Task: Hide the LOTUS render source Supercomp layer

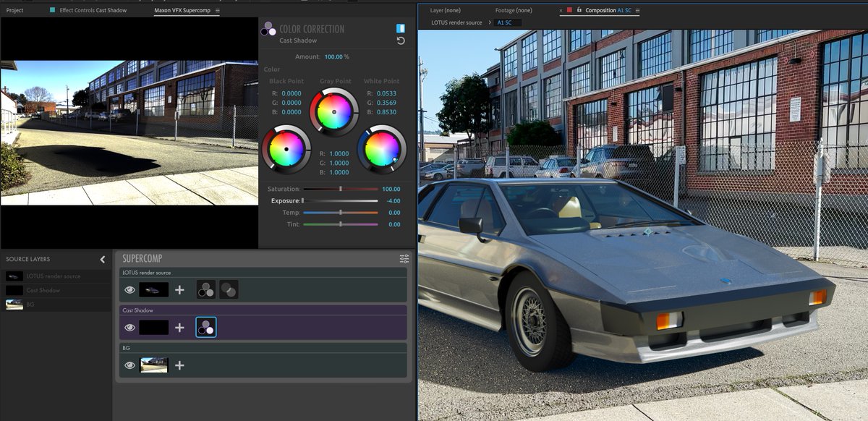Action: click(x=129, y=289)
